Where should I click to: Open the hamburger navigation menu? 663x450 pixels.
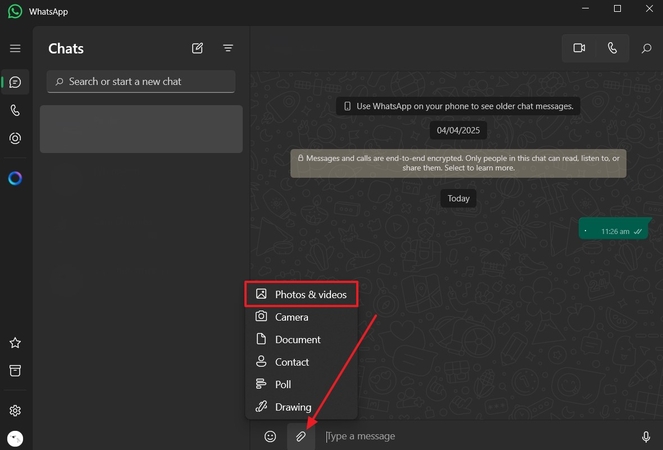15,48
